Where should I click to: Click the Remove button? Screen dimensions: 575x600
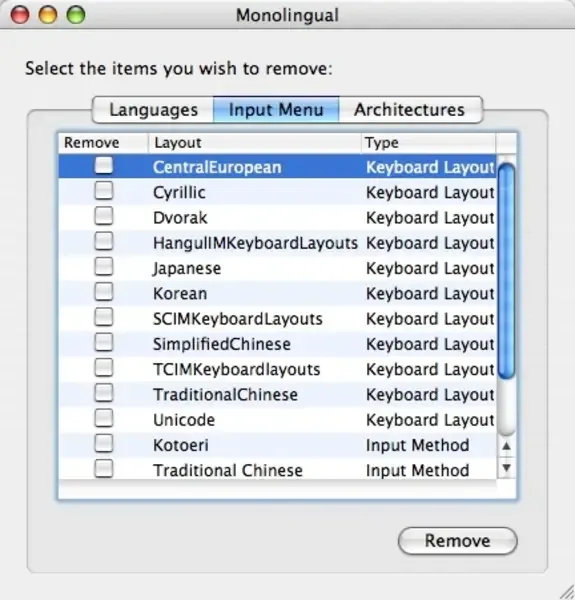[x=458, y=541]
